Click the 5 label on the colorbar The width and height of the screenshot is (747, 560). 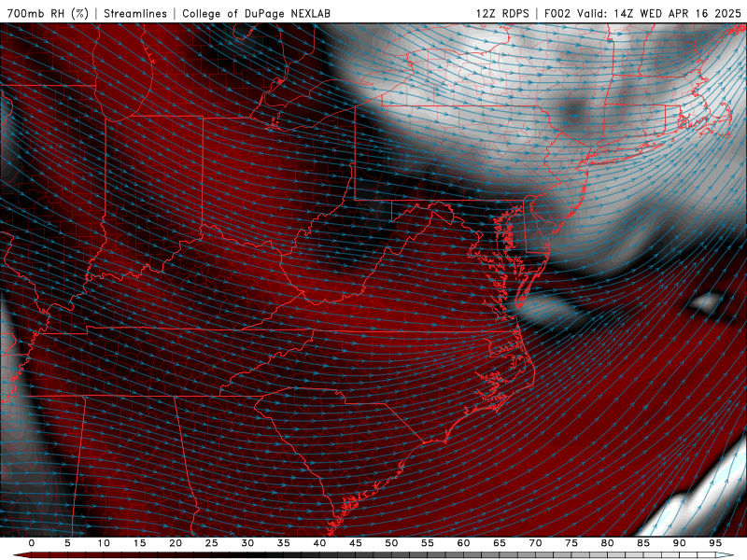[x=67, y=543]
